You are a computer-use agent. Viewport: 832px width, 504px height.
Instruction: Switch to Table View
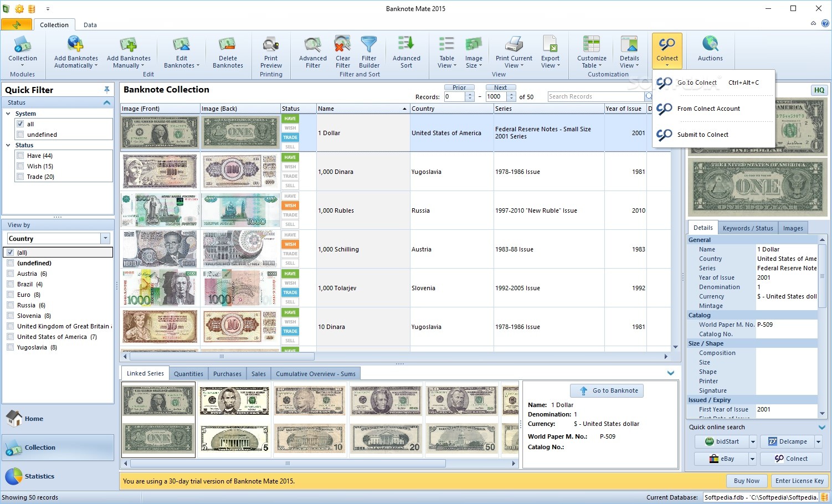447,52
